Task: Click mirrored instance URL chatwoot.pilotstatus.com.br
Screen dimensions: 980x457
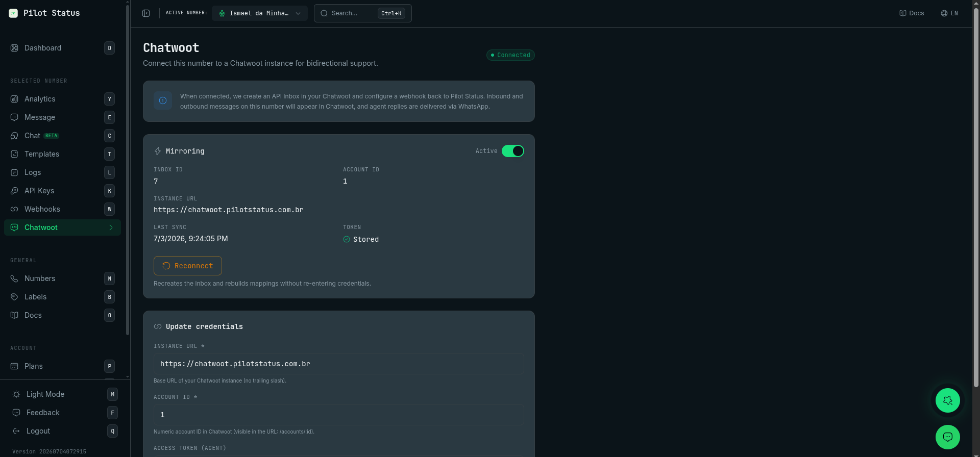Action: pyautogui.click(x=229, y=210)
